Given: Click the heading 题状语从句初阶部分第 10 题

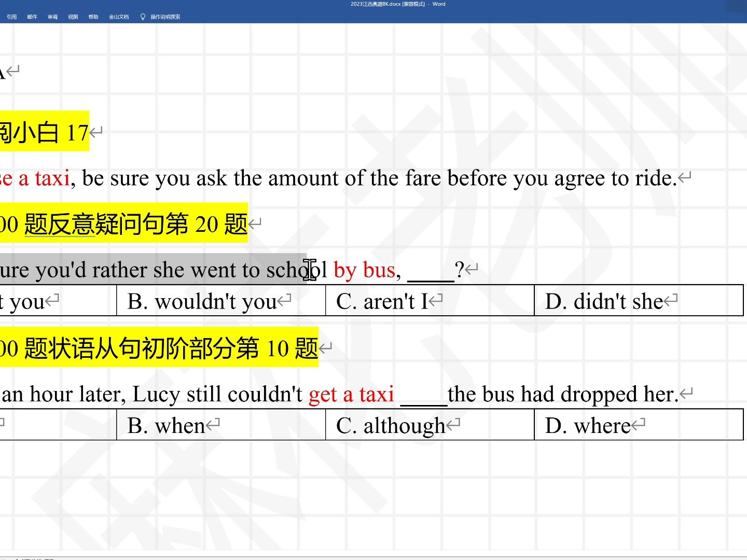Looking at the screenshot, I should point(171,348).
